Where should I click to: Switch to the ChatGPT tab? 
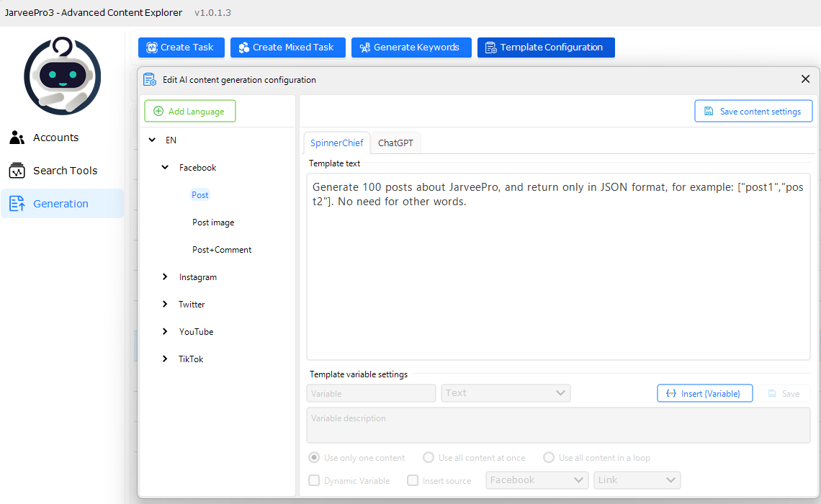click(395, 143)
